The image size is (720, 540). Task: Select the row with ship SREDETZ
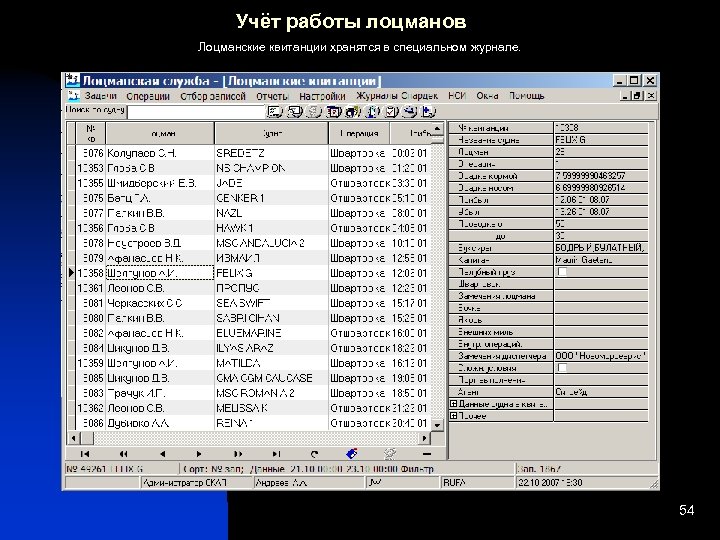254,153
